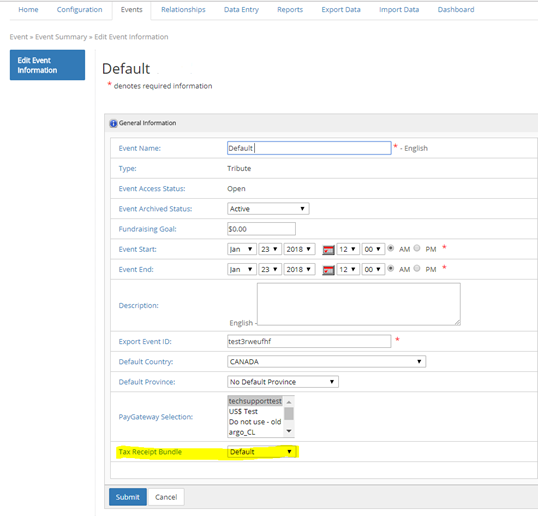
Task: Submit the event information form
Action: pos(128,497)
